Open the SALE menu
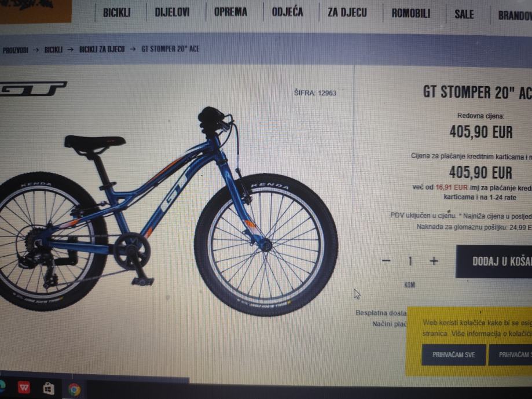 [x=464, y=14]
